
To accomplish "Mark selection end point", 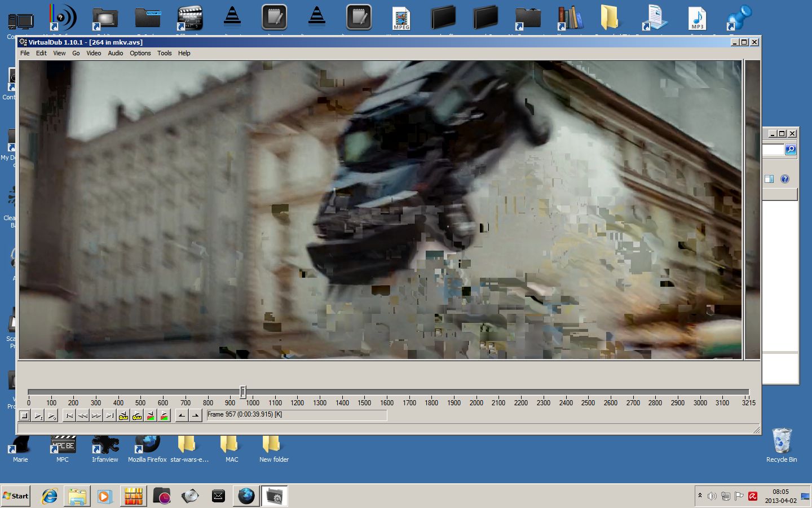I will coord(195,416).
